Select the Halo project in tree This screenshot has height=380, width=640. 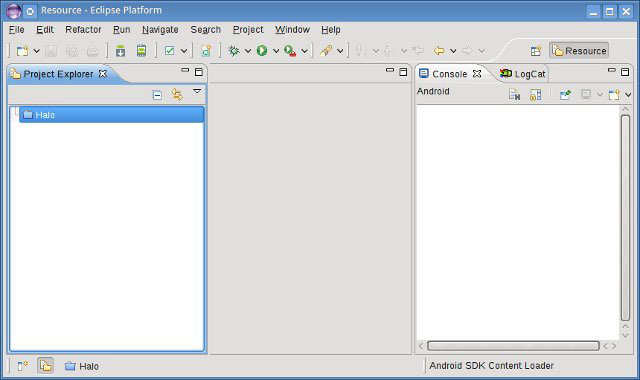[x=111, y=115]
